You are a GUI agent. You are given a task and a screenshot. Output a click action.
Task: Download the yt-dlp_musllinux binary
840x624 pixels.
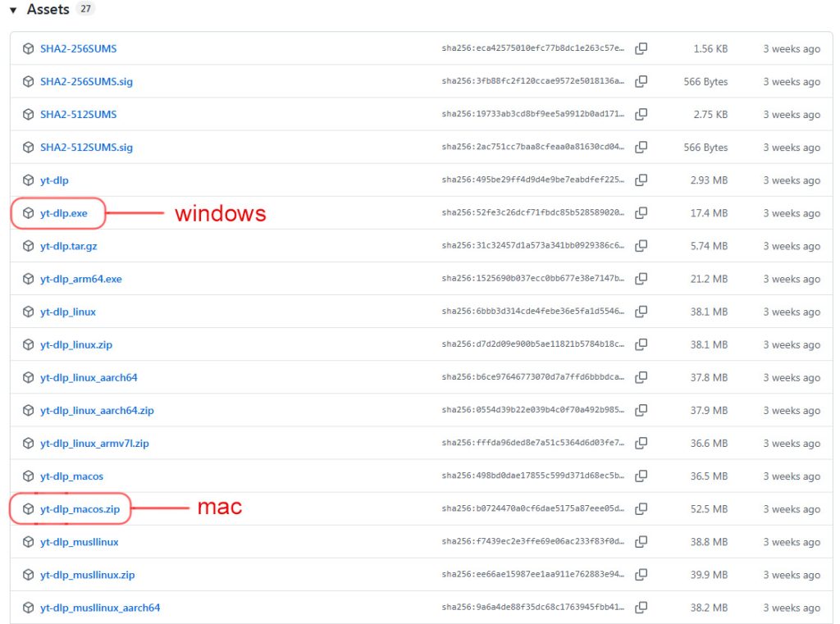[x=80, y=542]
